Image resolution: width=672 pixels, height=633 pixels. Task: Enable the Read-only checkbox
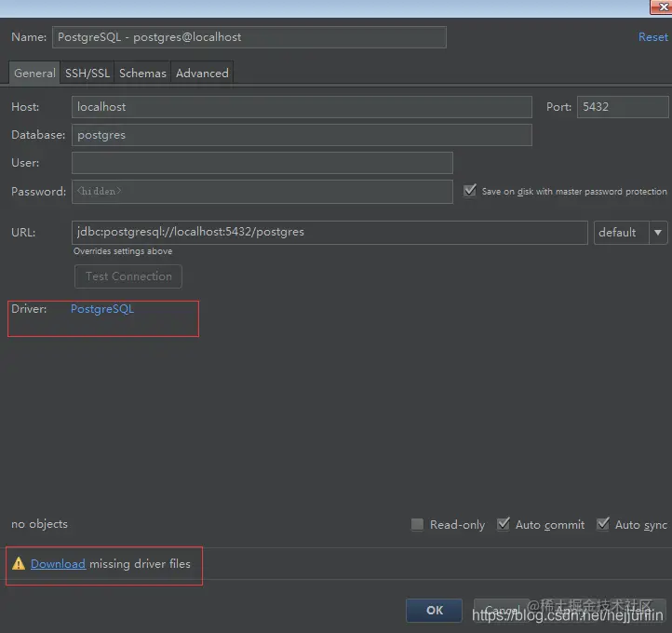(x=417, y=524)
